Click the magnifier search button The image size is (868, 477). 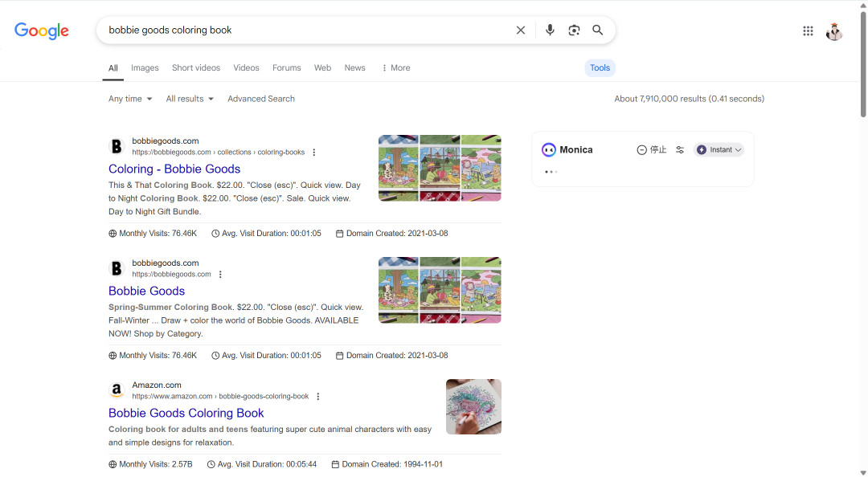click(x=597, y=30)
